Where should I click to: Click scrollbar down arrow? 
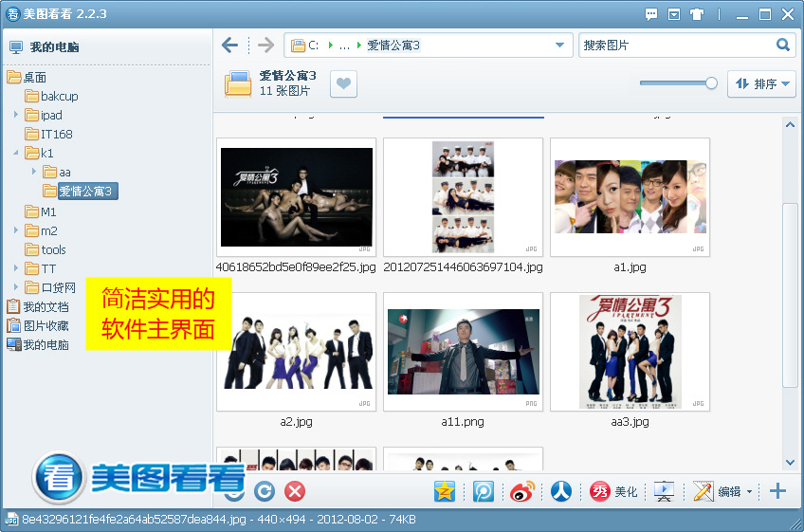(790, 462)
